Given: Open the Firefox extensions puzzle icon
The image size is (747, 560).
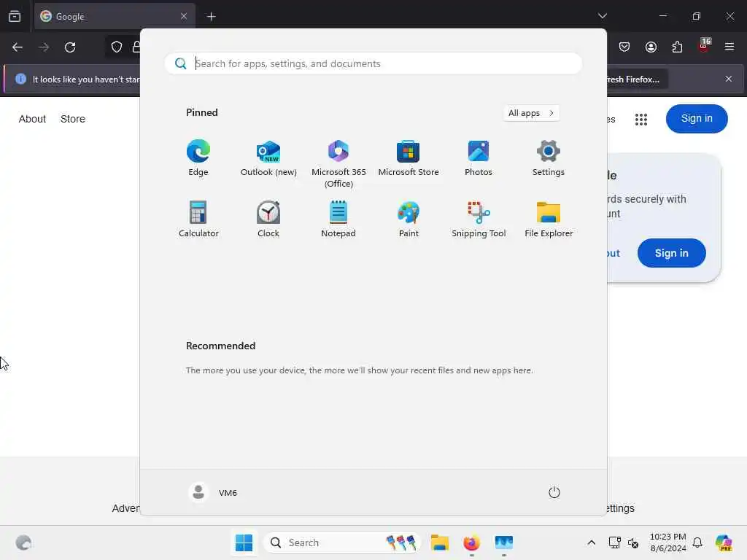Looking at the screenshot, I should (677, 47).
